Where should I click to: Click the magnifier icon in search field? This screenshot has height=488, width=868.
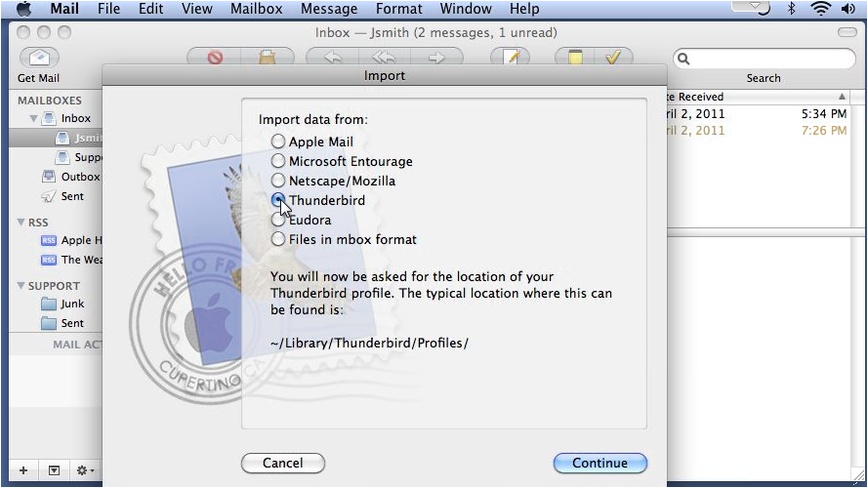pyautogui.click(x=683, y=59)
